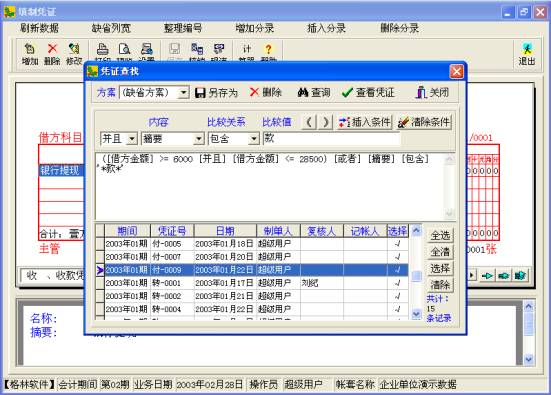Click the 期间 column header
Image resolution: width=551 pixels, height=395 pixels.
pyautogui.click(x=127, y=231)
